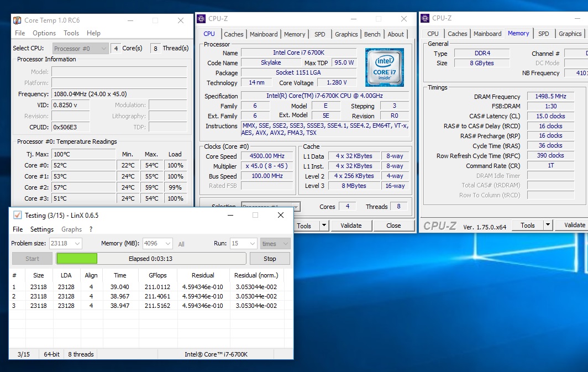588x372 pixels.
Task: Select SPD tab in CPU-Z Memory window
Action: pyautogui.click(x=544, y=34)
